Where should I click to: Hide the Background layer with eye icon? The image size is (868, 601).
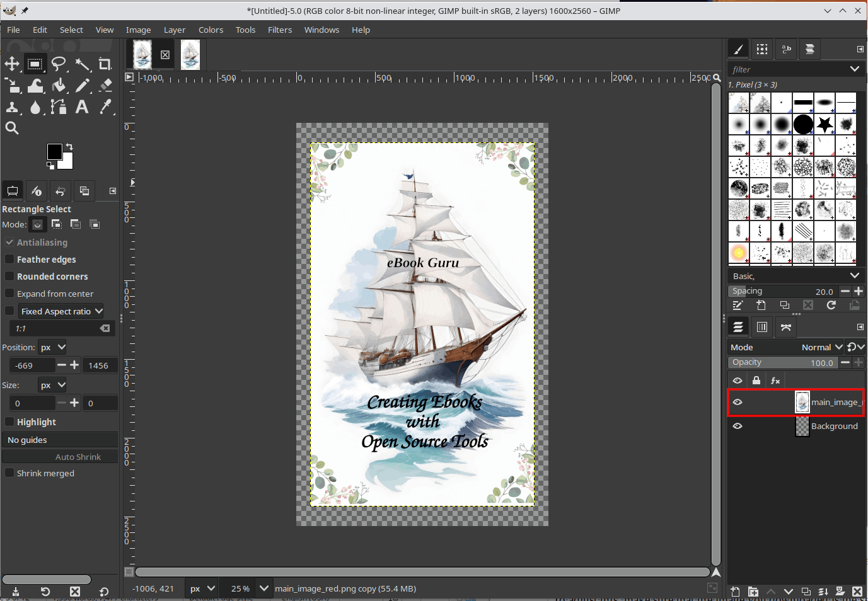738,426
